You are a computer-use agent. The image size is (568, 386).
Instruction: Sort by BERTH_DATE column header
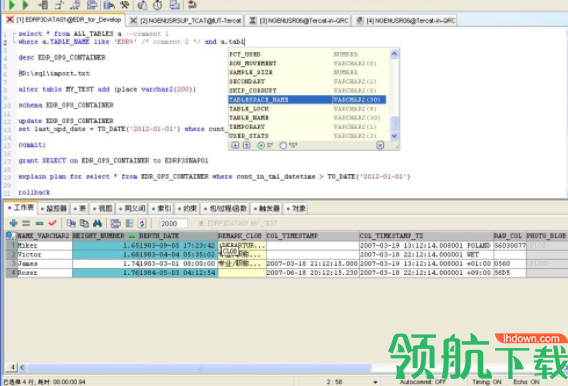pyautogui.click(x=178, y=236)
